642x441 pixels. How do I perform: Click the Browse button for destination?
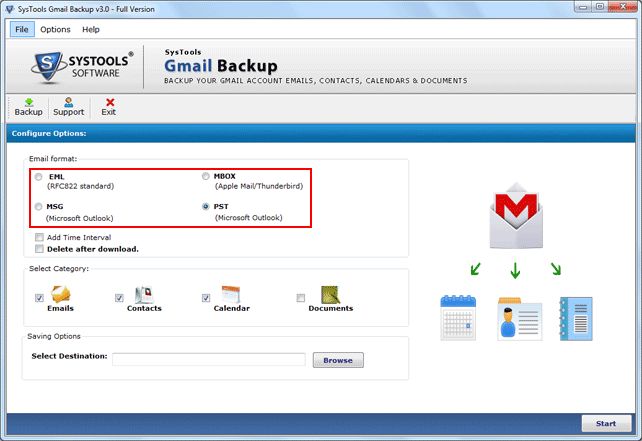click(338, 360)
